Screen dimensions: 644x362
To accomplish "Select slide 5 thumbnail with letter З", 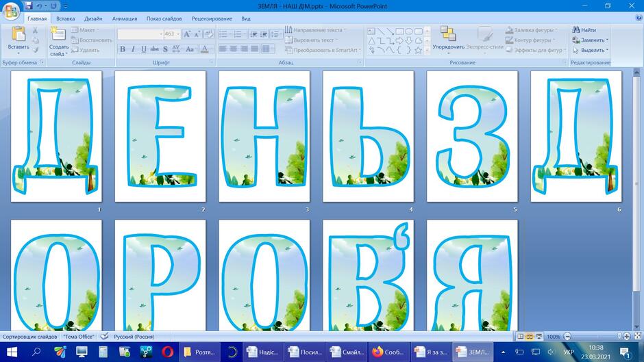I will pos(472,136).
